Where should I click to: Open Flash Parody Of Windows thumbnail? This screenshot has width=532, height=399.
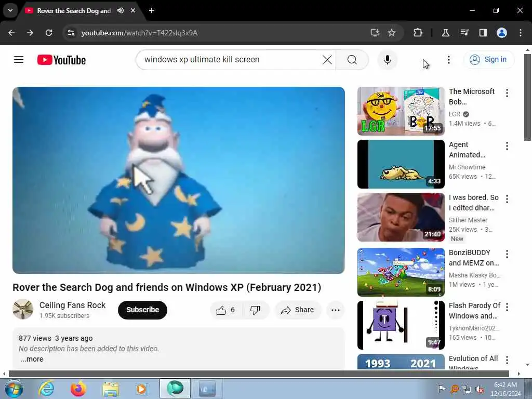coord(401,325)
